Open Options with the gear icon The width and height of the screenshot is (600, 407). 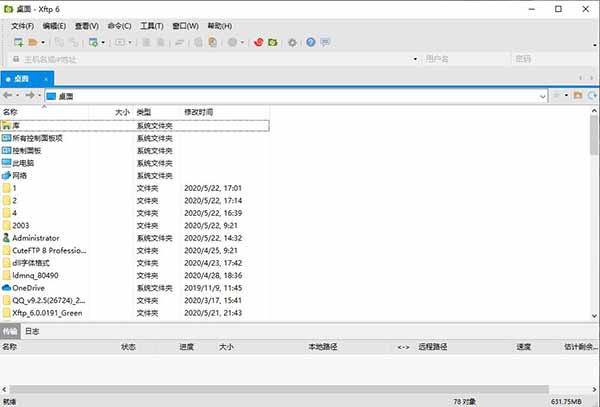tap(292, 42)
